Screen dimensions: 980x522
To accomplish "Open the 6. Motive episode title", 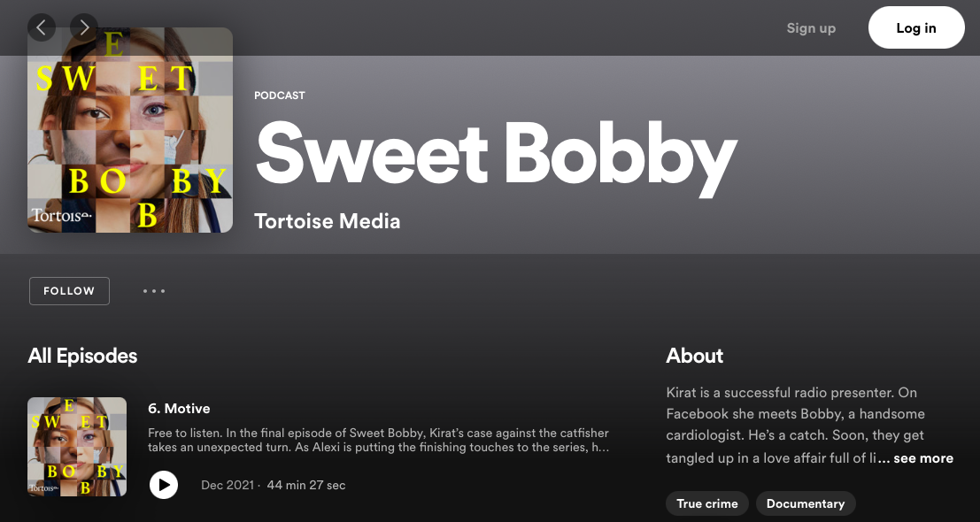I will (179, 409).
